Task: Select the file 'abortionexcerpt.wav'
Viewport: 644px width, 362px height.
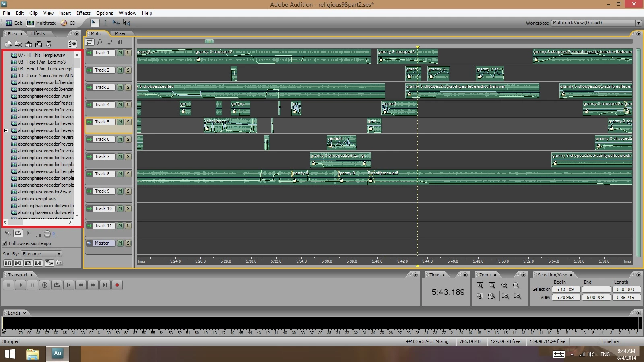Action: 37,199
